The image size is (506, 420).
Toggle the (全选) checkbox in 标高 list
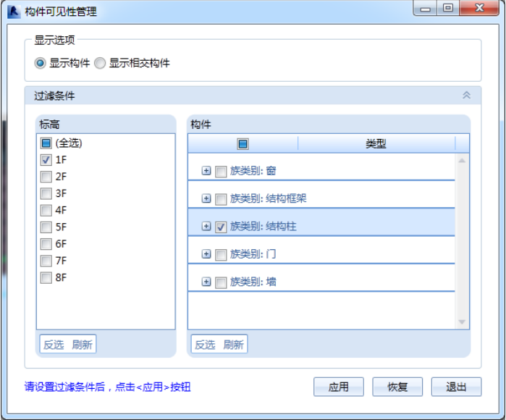click(46, 143)
